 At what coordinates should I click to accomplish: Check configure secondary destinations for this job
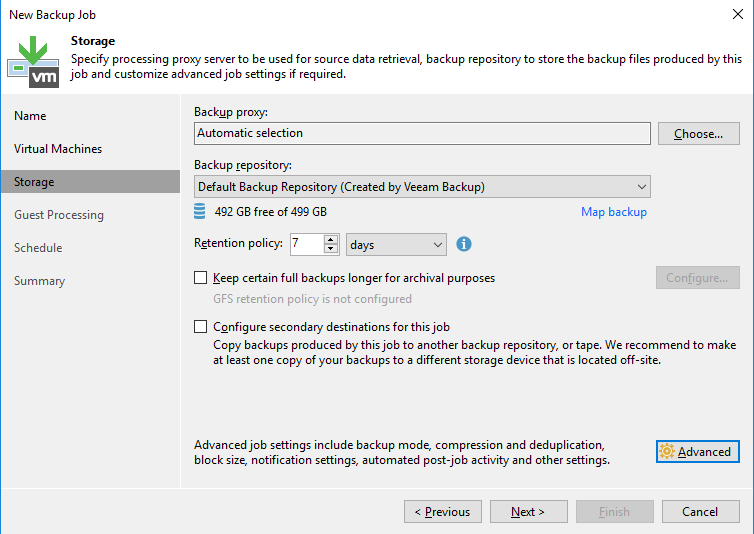click(201, 327)
